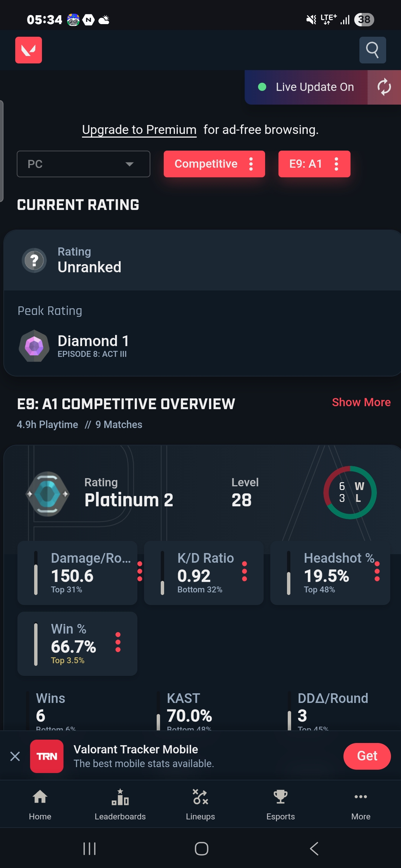
Task: Tap the Get button for Tracker Mobile
Action: 367,756
